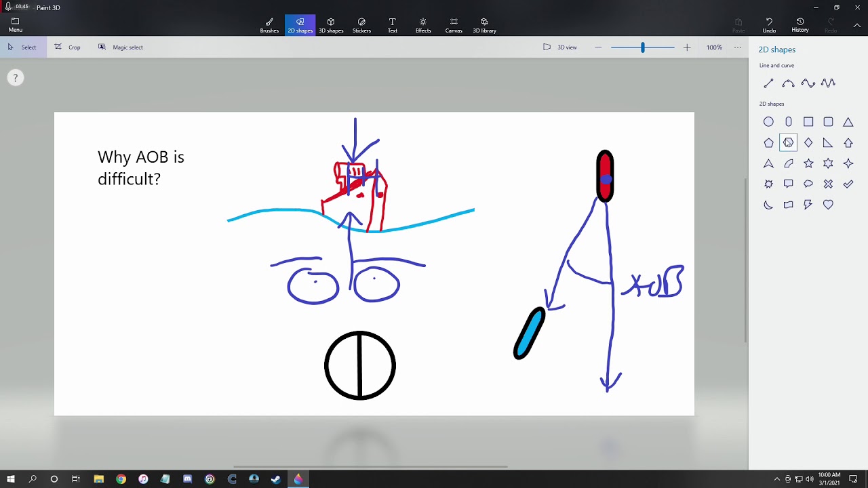
Task: Click the Undo button
Action: [769, 25]
